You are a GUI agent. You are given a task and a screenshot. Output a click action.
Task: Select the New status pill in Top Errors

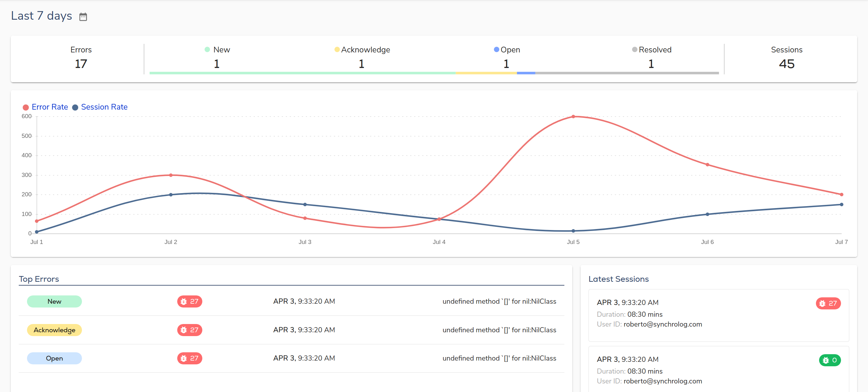pos(54,301)
